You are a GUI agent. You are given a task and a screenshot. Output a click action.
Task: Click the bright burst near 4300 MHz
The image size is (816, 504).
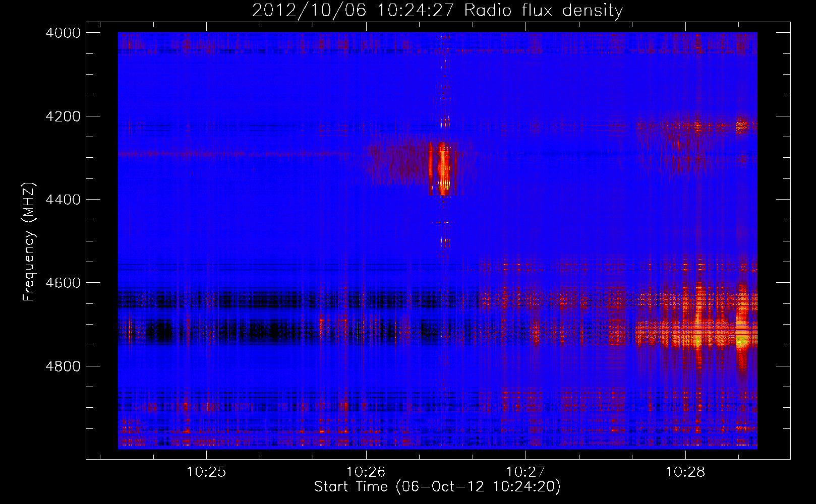point(443,169)
